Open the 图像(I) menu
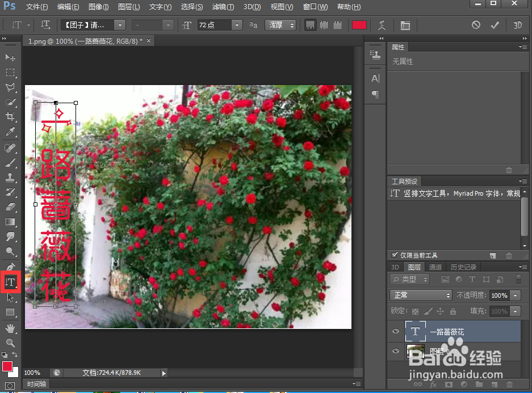 click(98, 7)
